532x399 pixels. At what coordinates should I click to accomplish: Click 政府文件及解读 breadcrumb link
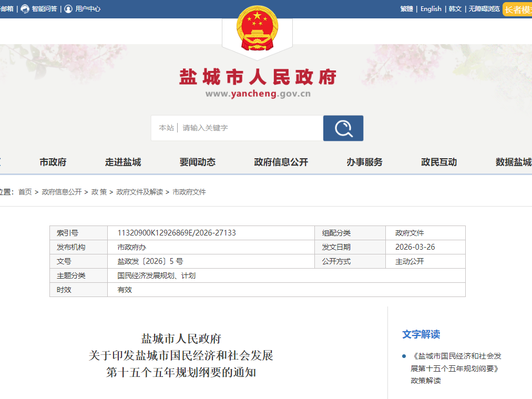pyautogui.click(x=139, y=192)
